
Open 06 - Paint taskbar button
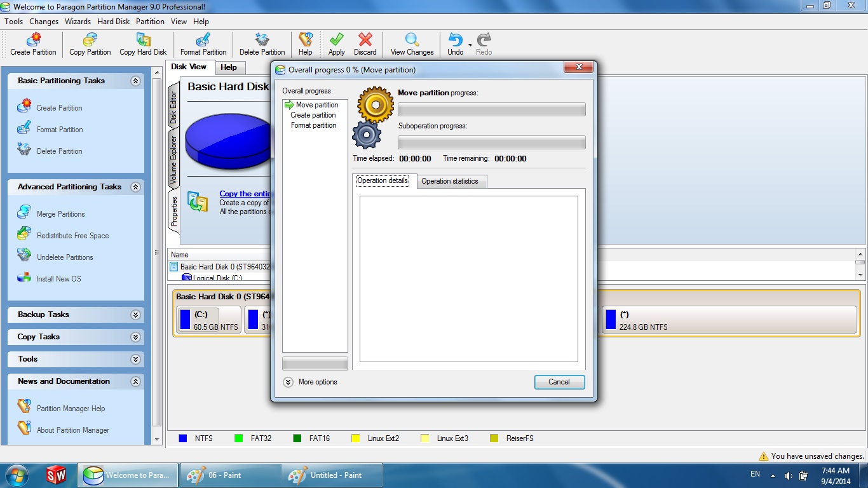(x=230, y=475)
